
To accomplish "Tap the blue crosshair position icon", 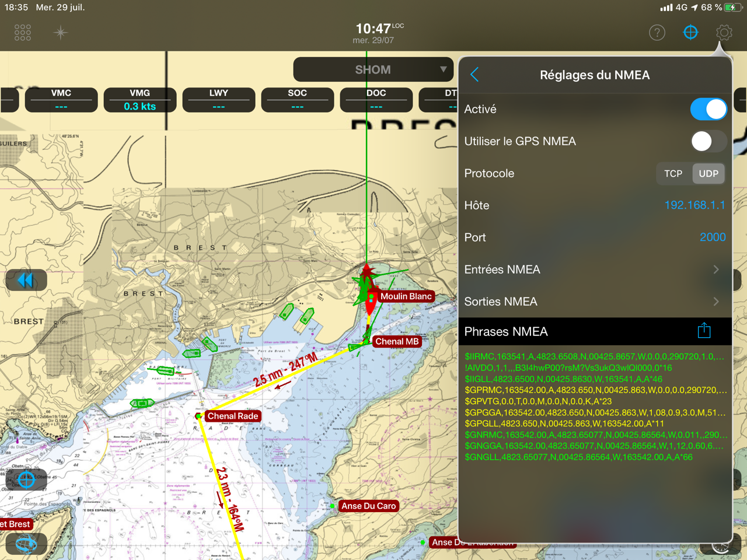I will (690, 33).
